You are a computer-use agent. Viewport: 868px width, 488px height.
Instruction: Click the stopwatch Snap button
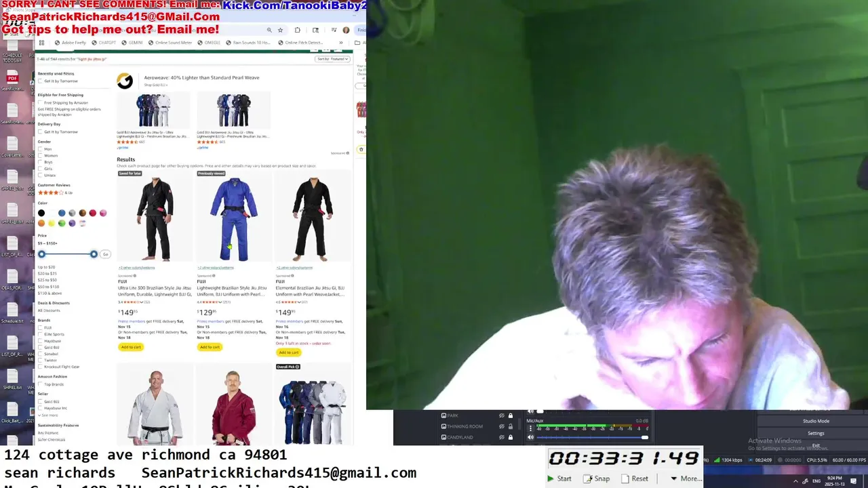597,479
